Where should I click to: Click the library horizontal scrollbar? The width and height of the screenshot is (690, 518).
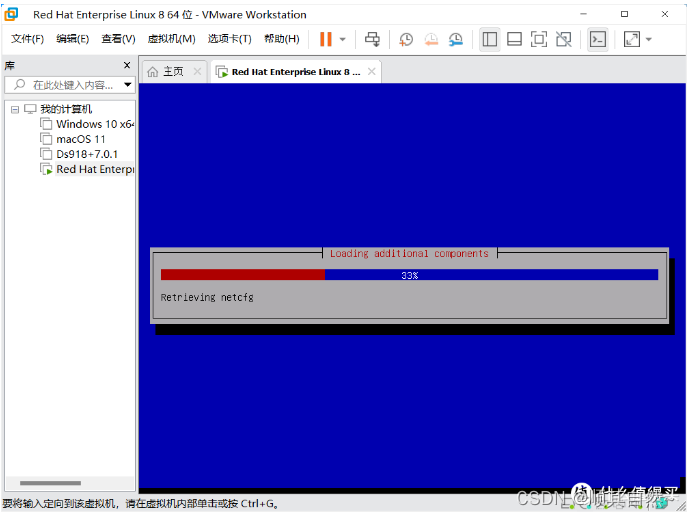tap(50, 483)
